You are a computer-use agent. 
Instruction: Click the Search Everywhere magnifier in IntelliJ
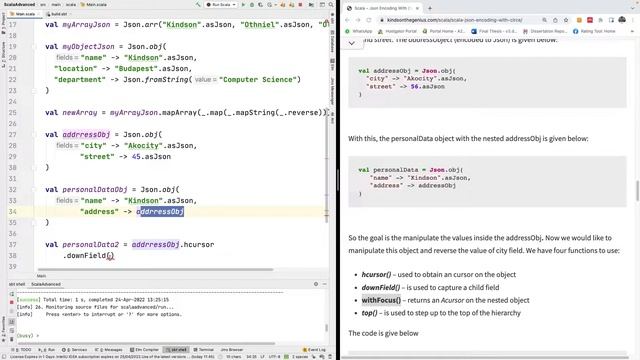pos(331,4)
